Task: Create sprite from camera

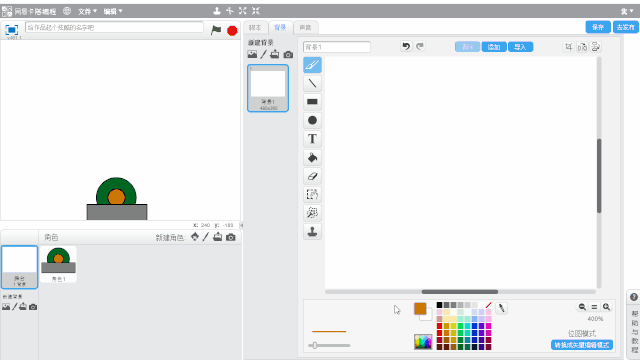Action: tap(231, 237)
